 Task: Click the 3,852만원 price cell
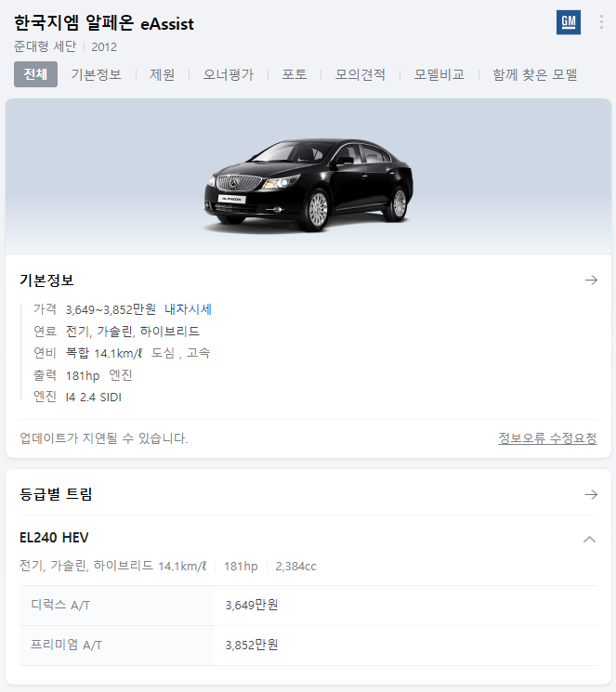pos(252,646)
